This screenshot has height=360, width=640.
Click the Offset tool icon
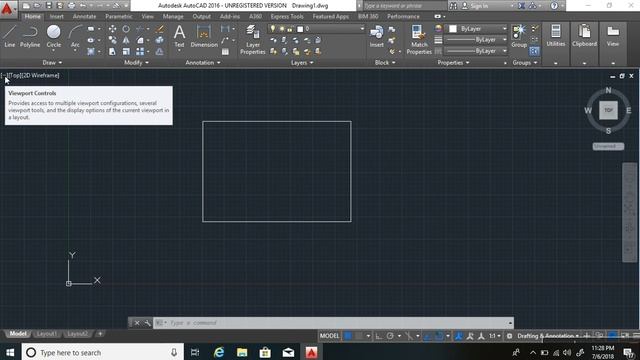[x=160, y=51]
